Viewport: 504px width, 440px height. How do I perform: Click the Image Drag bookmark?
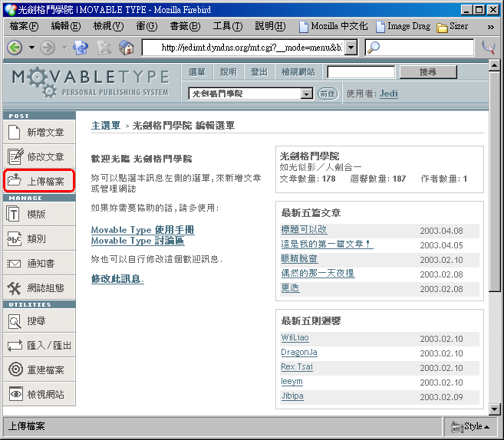point(404,26)
